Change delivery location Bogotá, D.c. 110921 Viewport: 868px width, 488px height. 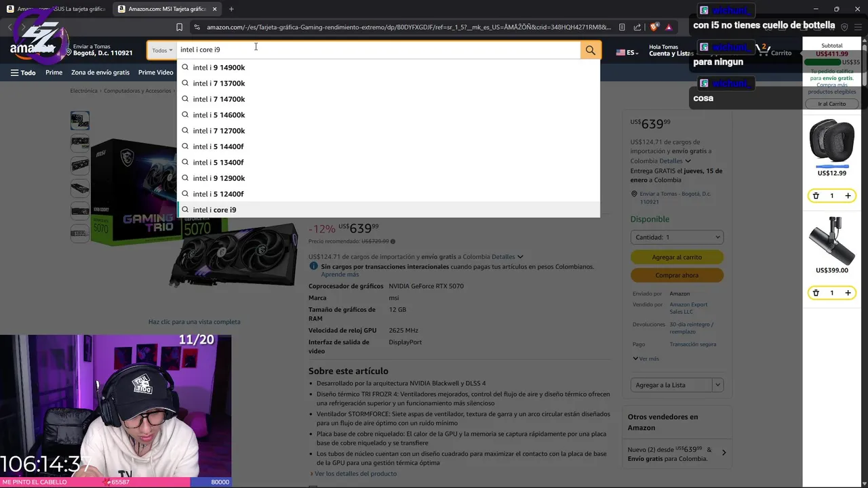pyautogui.click(x=99, y=49)
